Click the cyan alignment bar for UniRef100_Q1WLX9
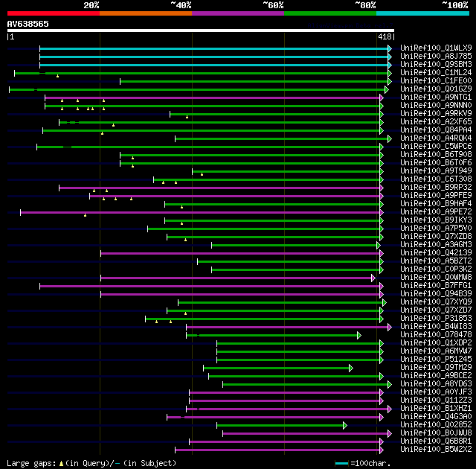The image size is (476, 469). tap(213, 48)
